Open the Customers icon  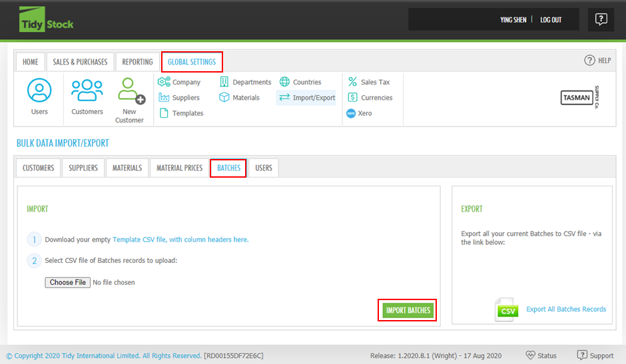pyautogui.click(x=87, y=96)
